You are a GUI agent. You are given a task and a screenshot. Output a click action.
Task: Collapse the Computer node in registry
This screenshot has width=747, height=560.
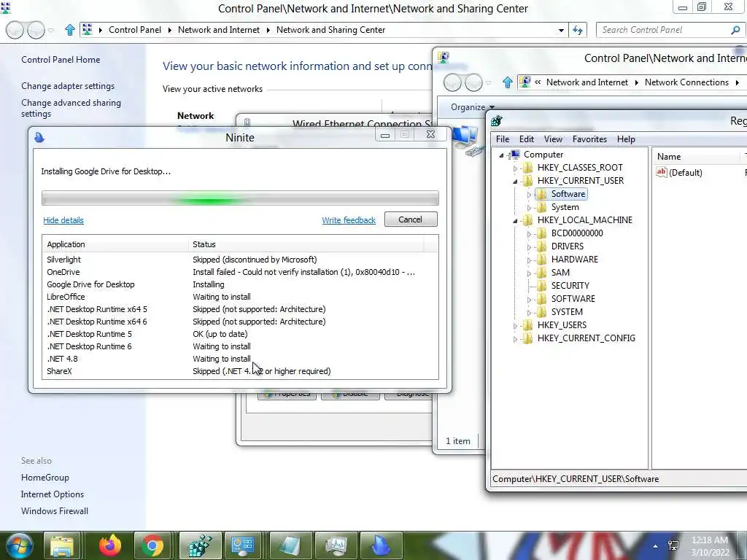tap(501, 155)
